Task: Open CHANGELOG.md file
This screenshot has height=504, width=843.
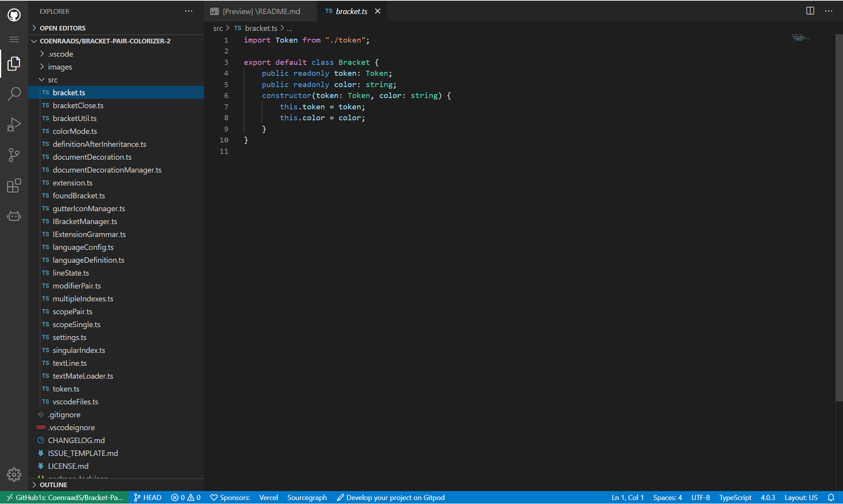Action: (116, 440)
